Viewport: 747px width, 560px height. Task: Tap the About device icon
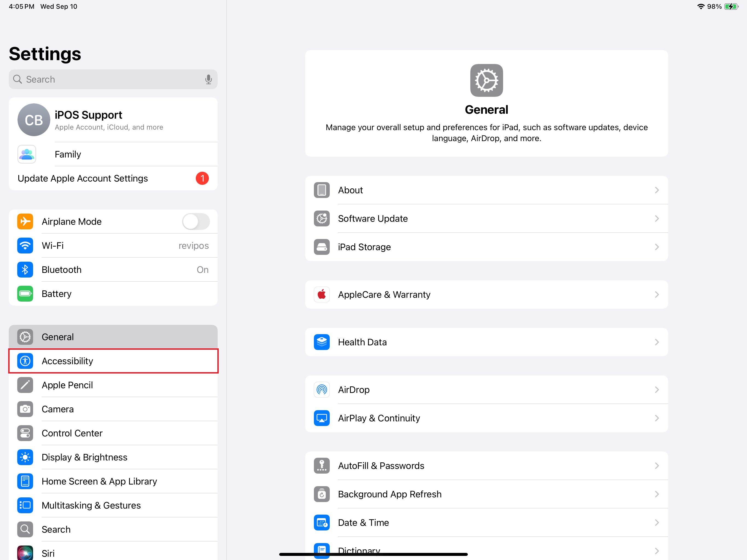click(322, 190)
